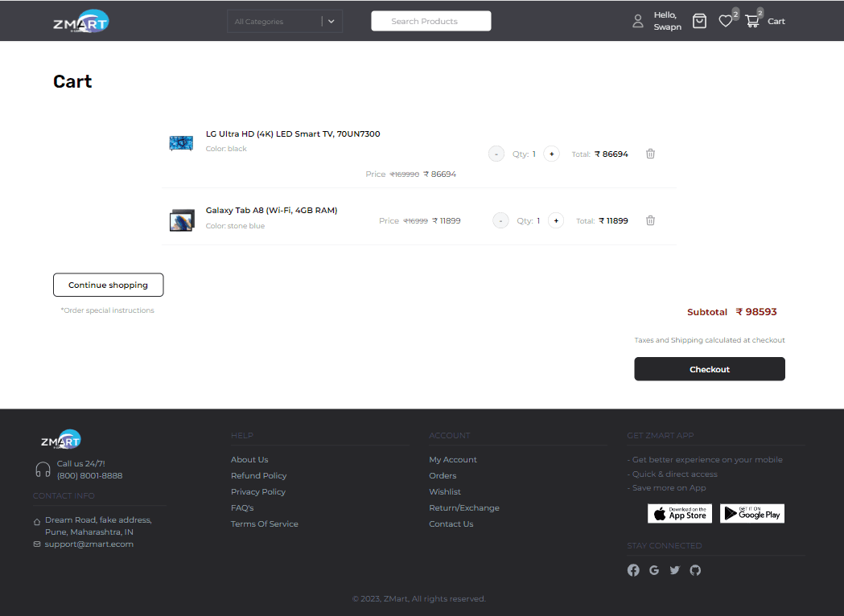
Task: Click the Twitter icon in footer
Action: 674,570
